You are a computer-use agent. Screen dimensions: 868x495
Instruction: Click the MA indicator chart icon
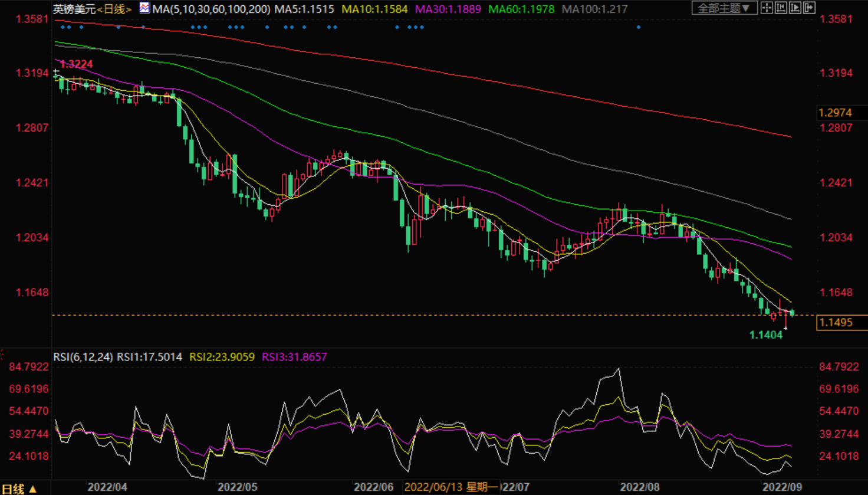click(x=144, y=8)
